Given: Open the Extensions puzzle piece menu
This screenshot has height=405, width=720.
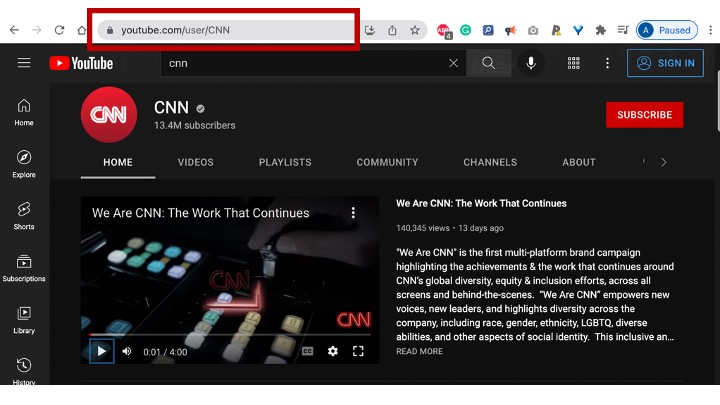Looking at the screenshot, I should pos(601,30).
